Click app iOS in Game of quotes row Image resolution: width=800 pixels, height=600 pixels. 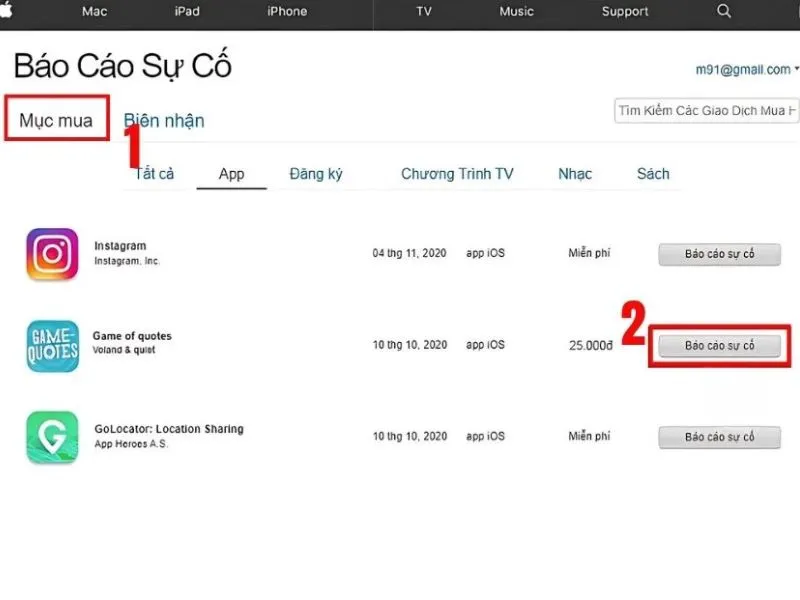pos(485,345)
